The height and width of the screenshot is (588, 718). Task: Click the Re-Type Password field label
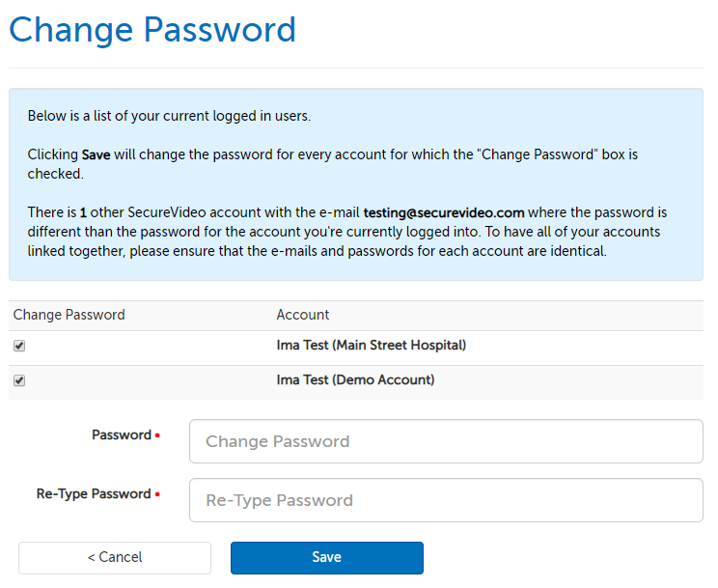[x=94, y=494]
